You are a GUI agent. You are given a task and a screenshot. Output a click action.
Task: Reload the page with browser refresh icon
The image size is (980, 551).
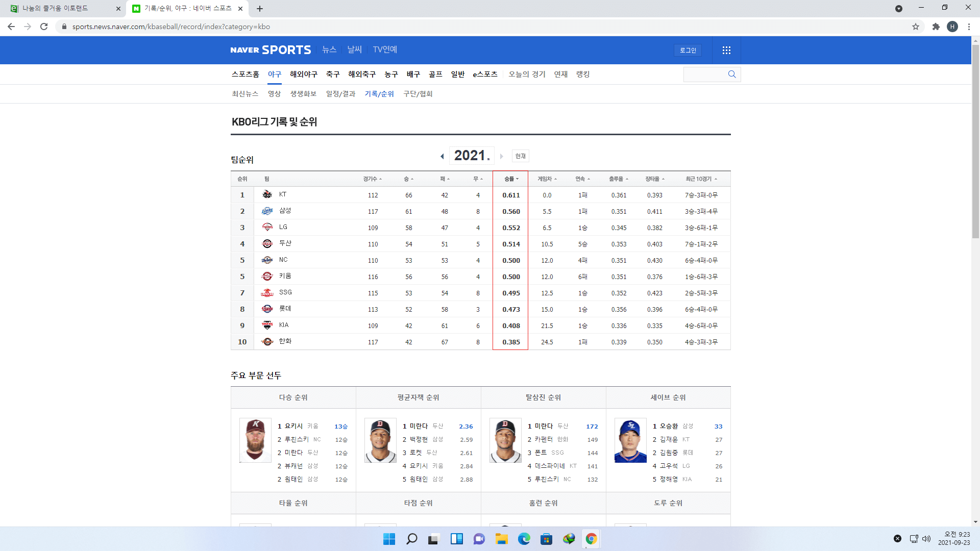tap(44, 27)
